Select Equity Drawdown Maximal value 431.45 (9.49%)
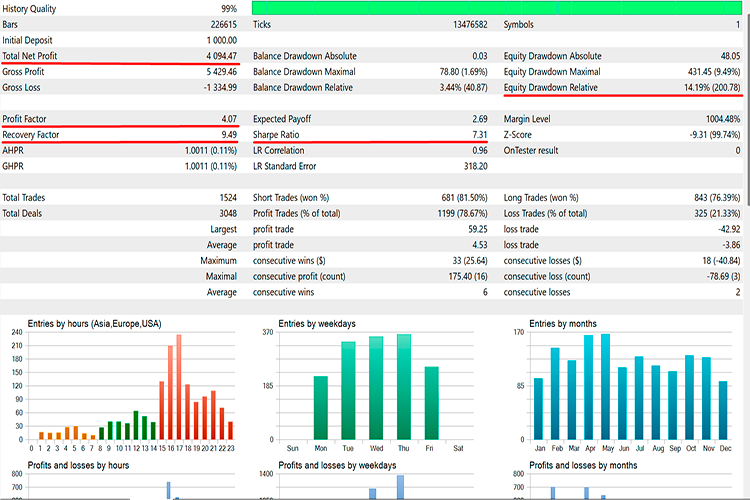The height and width of the screenshot is (500, 750). [714, 72]
